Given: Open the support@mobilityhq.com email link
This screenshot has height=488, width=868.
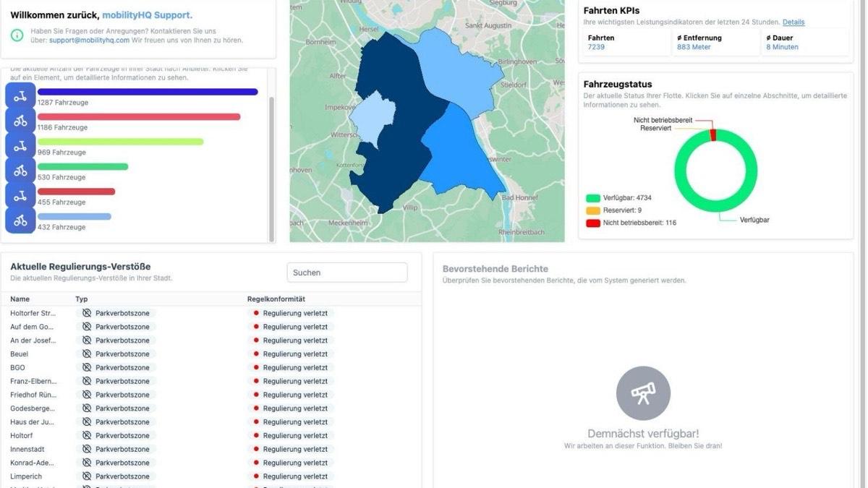Looking at the screenshot, I should point(89,40).
